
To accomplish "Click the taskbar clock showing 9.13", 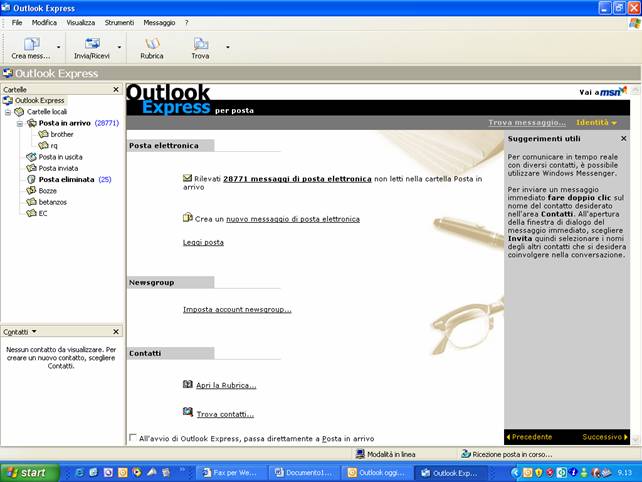I will [625, 473].
